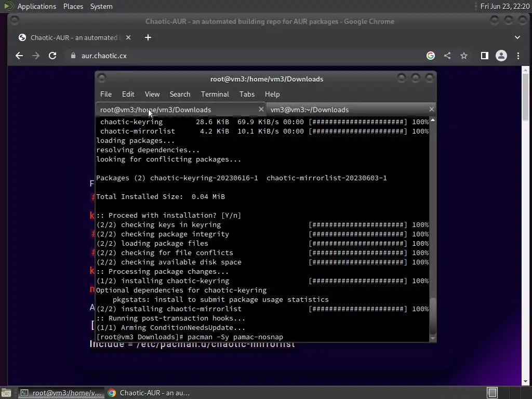Click the Google icon in address bar

(x=431, y=56)
